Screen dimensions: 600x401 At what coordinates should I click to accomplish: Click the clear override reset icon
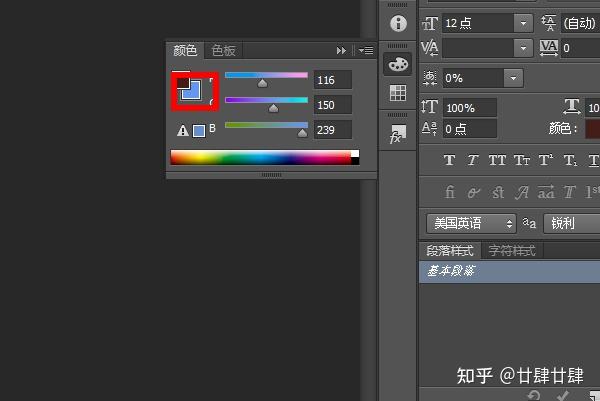click(534, 395)
